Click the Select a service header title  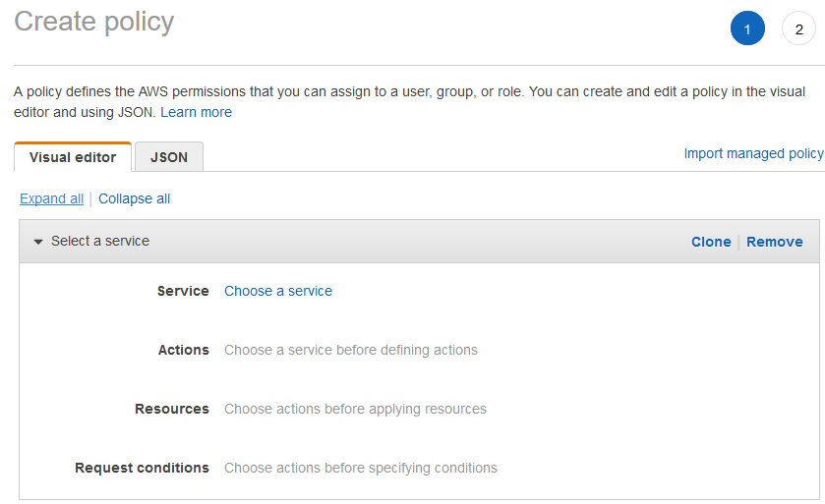click(100, 241)
